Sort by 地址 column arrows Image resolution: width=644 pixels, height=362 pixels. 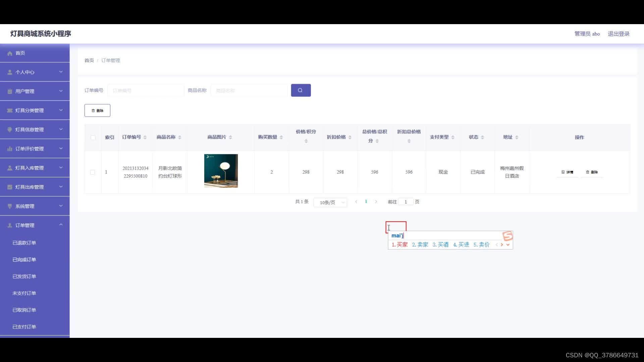coord(517,137)
